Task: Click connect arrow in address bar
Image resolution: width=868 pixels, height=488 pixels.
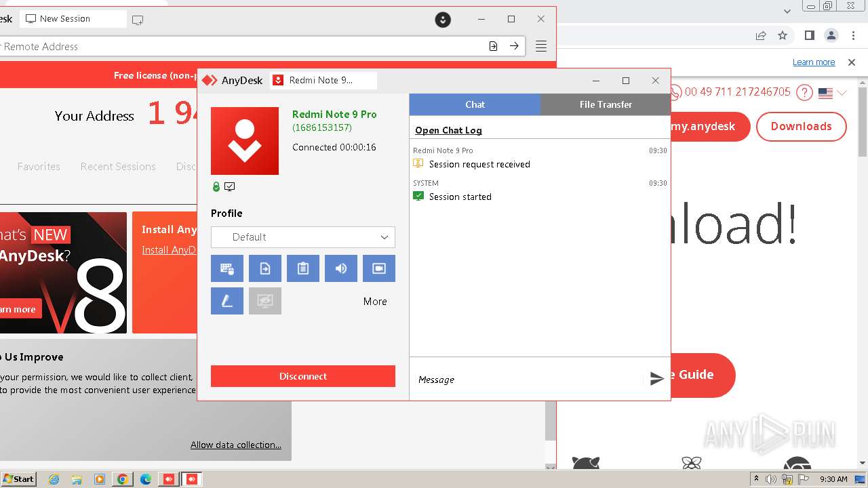Action: pyautogui.click(x=515, y=46)
